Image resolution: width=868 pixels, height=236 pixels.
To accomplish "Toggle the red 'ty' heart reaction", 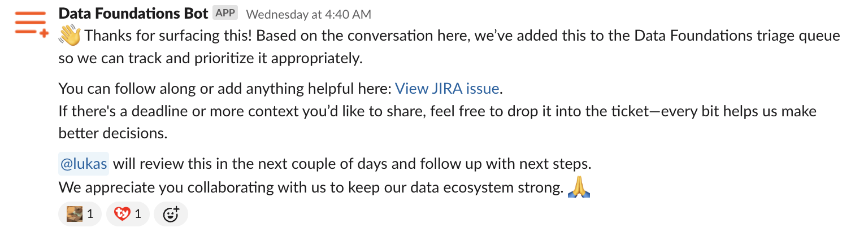I will point(128,214).
